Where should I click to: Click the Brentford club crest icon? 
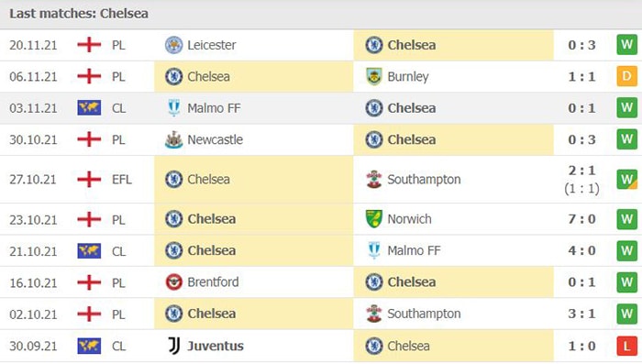coord(173,282)
